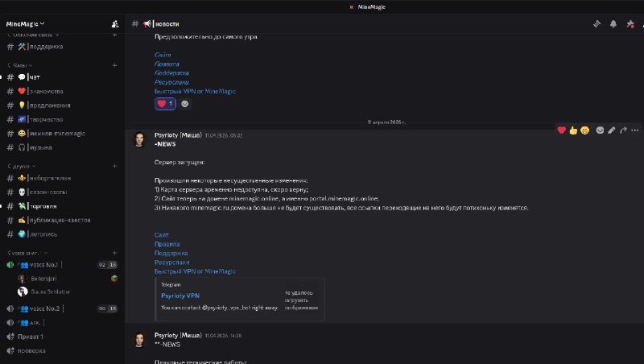Click Psyrioty avatar on 14:28 message
This screenshot has width=644, height=364.
point(139,339)
